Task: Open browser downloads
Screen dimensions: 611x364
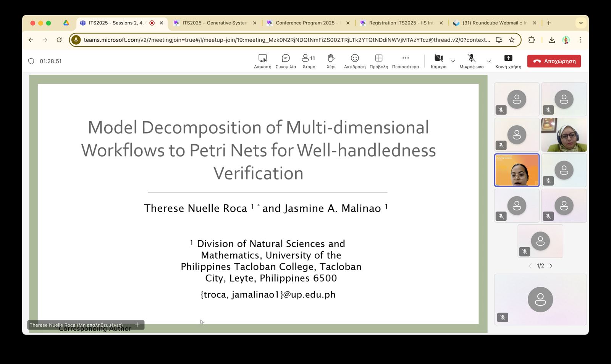Action: pyautogui.click(x=552, y=40)
